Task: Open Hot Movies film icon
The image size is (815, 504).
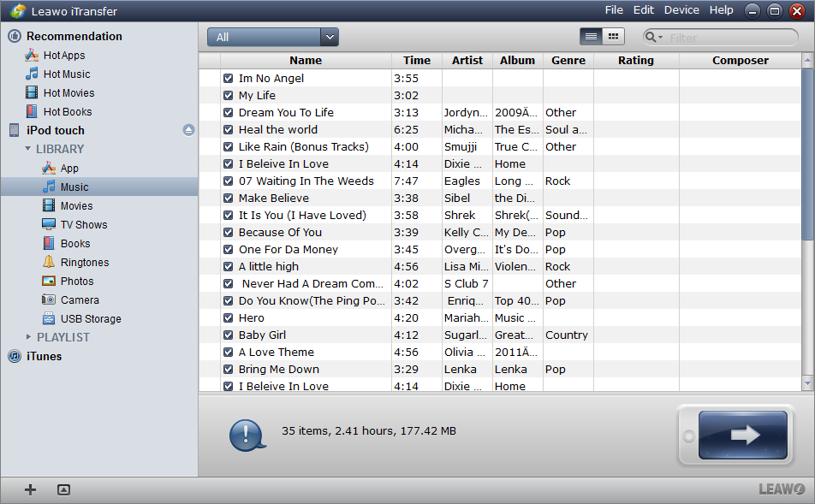Action: pyautogui.click(x=32, y=92)
